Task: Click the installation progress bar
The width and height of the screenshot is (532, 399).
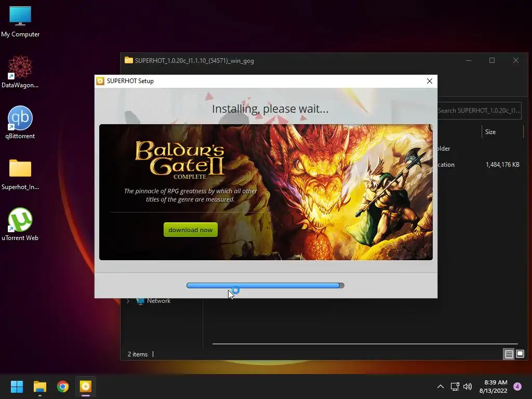Action: (x=265, y=286)
